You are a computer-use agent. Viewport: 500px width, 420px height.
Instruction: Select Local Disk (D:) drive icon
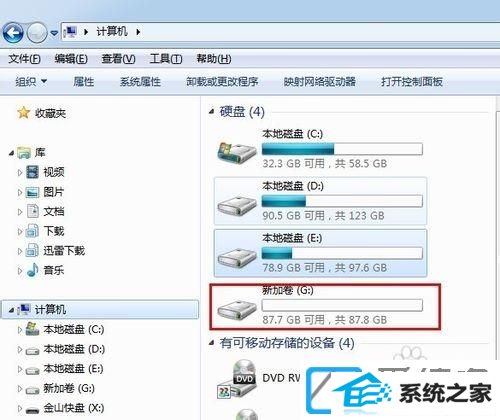[x=237, y=205]
